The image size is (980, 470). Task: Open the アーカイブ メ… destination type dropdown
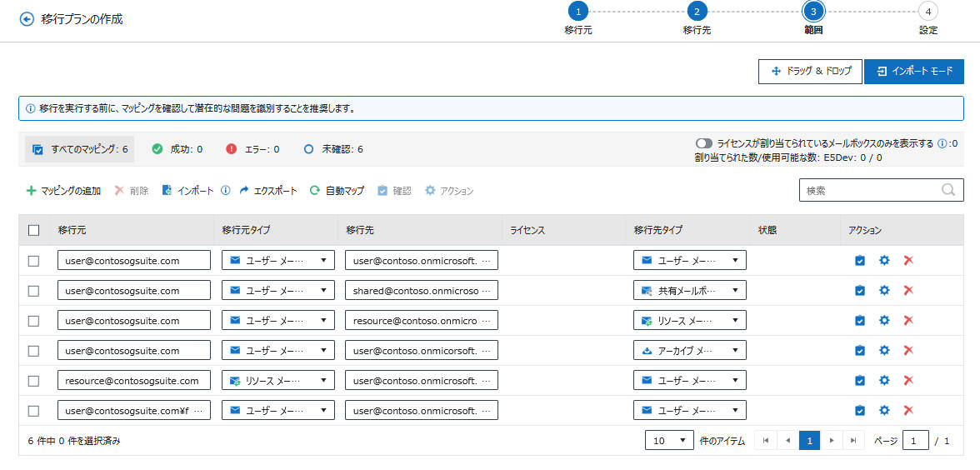pos(689,350)
